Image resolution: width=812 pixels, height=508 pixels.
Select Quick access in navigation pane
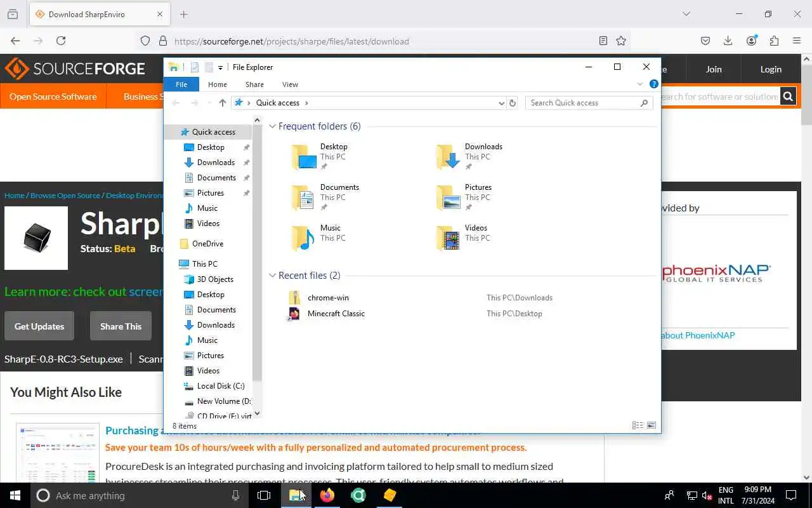point(208,132)
